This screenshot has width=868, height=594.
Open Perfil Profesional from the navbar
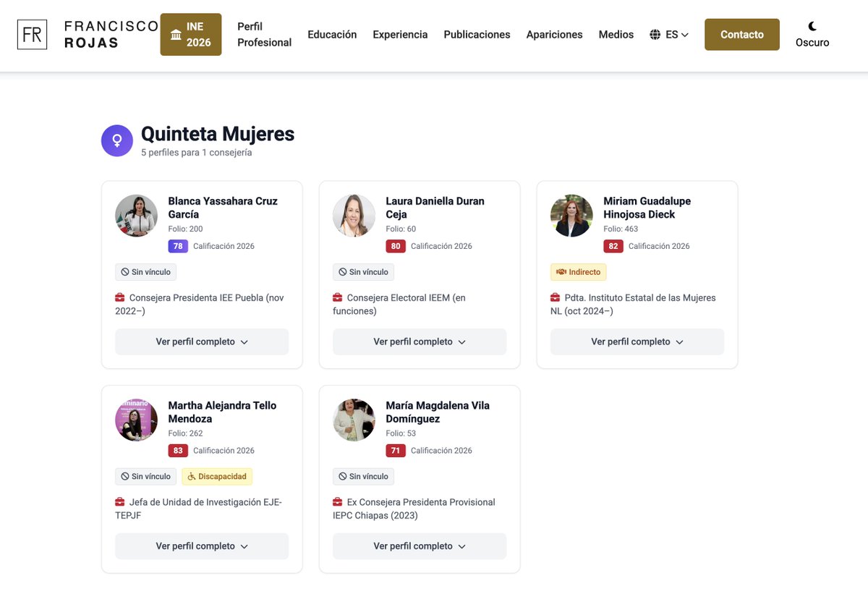coord(264,34)
